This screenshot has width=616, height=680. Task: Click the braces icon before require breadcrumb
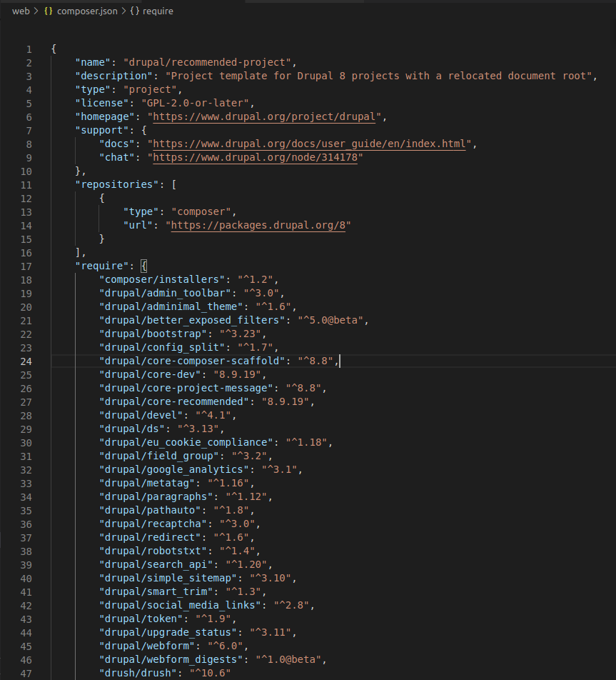click(135, 11)
